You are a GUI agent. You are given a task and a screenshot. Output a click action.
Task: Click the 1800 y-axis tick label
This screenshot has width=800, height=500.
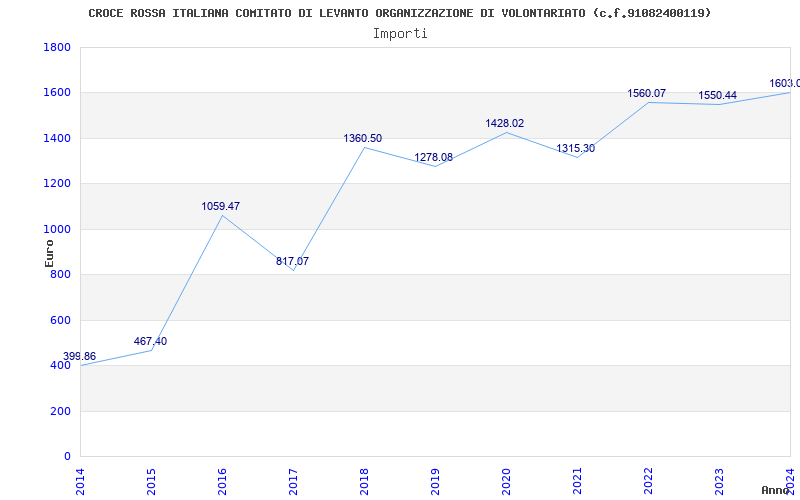57,47
